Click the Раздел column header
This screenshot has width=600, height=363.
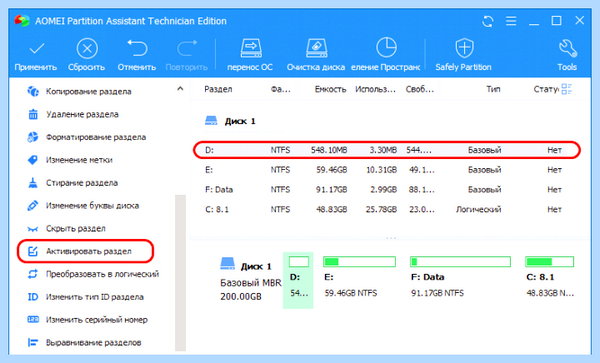click(218, 89)
